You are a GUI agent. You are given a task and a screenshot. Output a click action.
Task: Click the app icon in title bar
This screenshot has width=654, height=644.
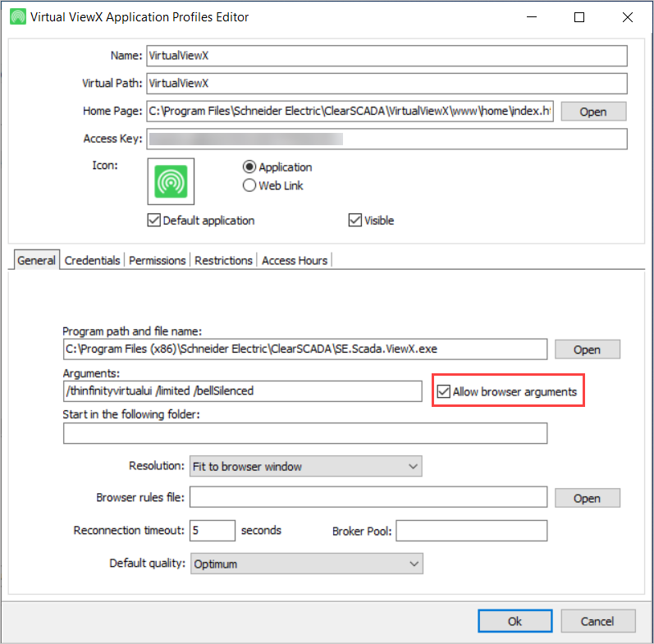(16, 16)
